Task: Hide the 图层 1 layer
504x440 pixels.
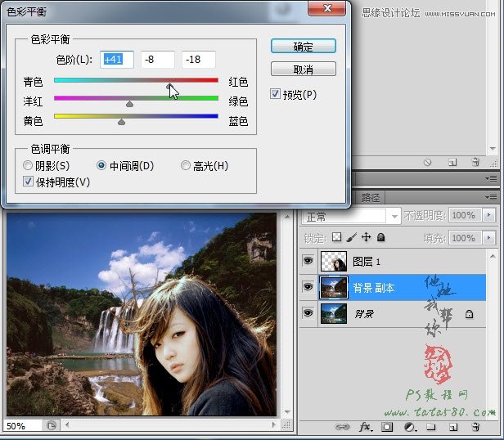Action: pos(308,261)
